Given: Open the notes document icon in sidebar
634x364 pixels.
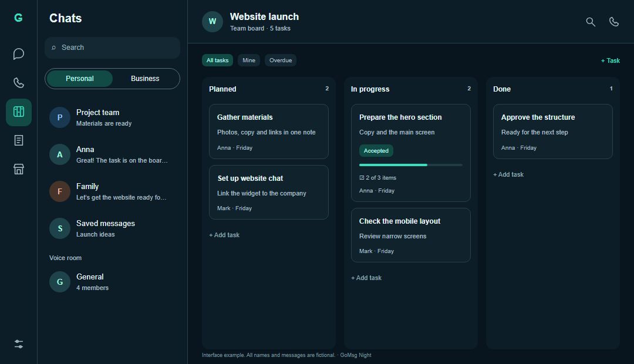Looking at the screenshot, I should [x=19, y=140].
